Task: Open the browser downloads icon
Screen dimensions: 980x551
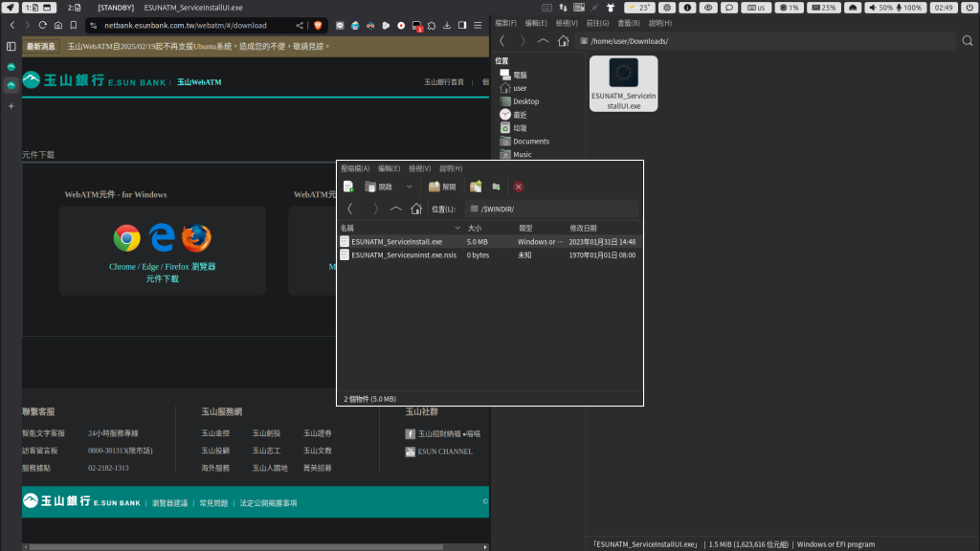Action: click(x=447, y=26)
